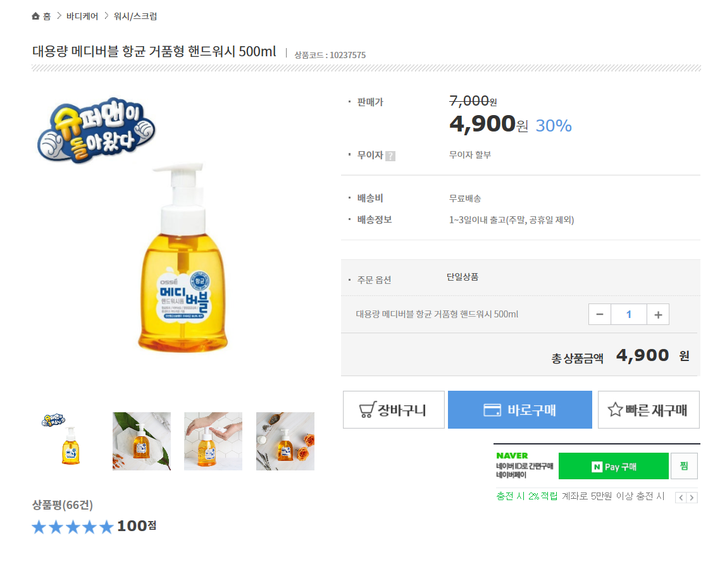Screen dimensions: 708x588
Task: Click the 빠른 재구매 star button
Action: tap(649, 410)
